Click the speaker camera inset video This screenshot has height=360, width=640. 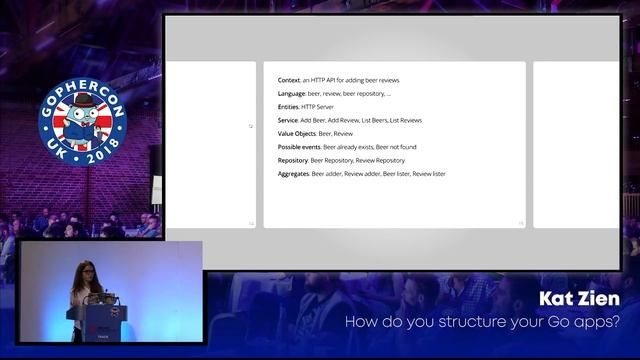(x=111, y=291)
